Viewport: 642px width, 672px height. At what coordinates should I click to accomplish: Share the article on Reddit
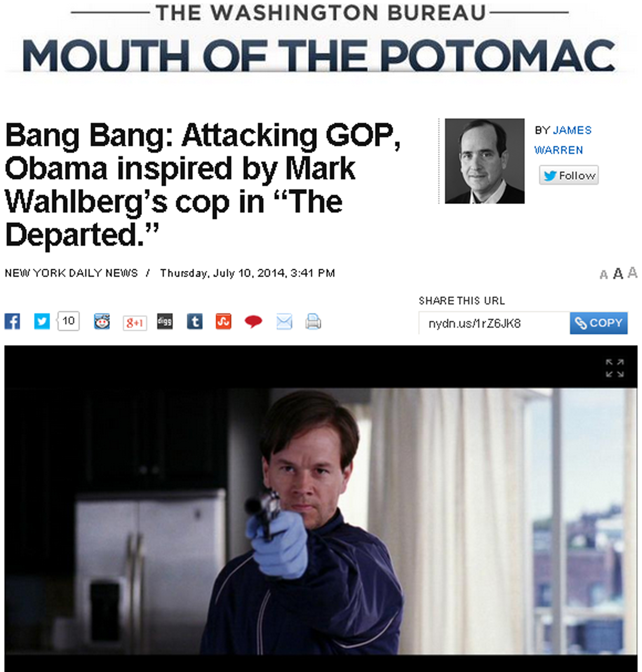tap(102, 322)
